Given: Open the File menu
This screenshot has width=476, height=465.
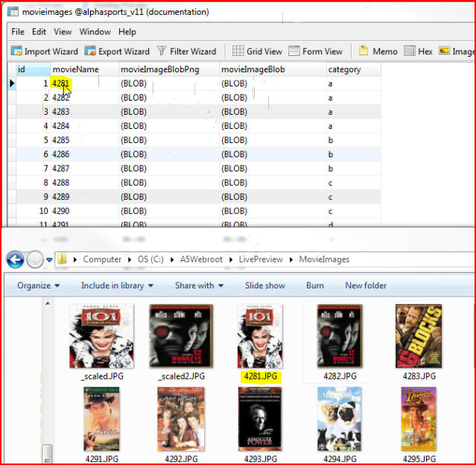Looking at the screenshot, I should coord(18,31).
